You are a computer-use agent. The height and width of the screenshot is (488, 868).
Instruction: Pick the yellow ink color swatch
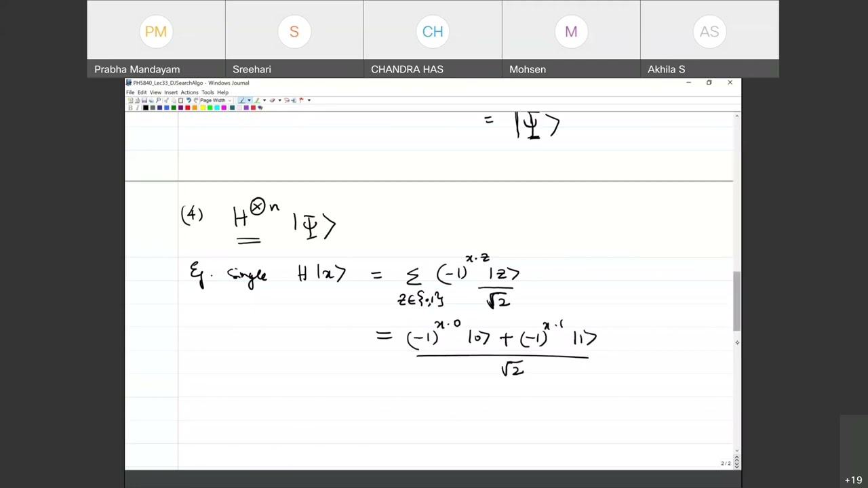pyautogui.click(x=203, y=108)
